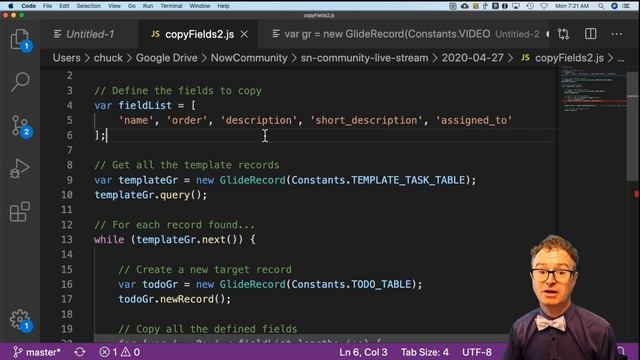This screenshot has height=360, width=640.
Task: Click the clock showing Mon 7:21 AM
Action: pyautogui.click(x=572, y=6)
